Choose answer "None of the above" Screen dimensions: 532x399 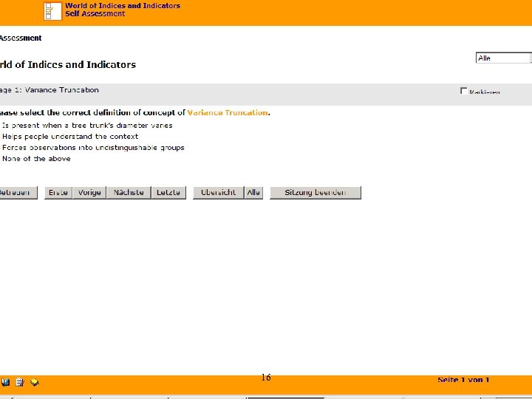36,159
